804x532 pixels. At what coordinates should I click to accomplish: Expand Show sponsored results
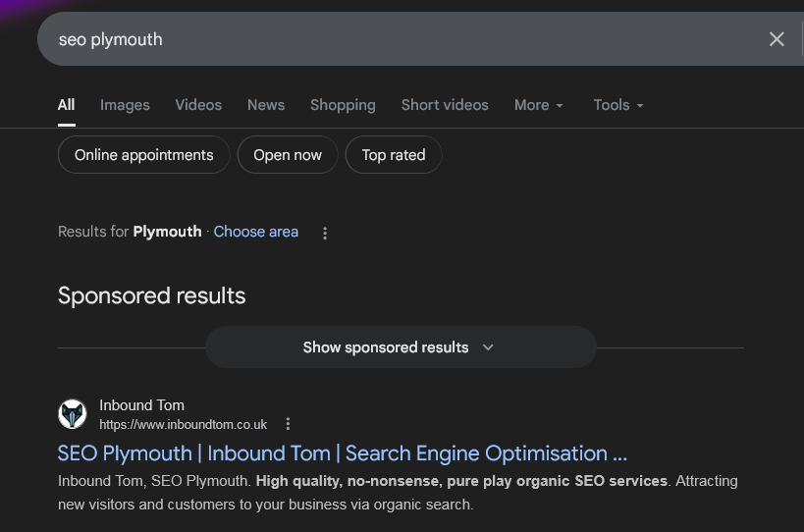(x=400, y=347)
